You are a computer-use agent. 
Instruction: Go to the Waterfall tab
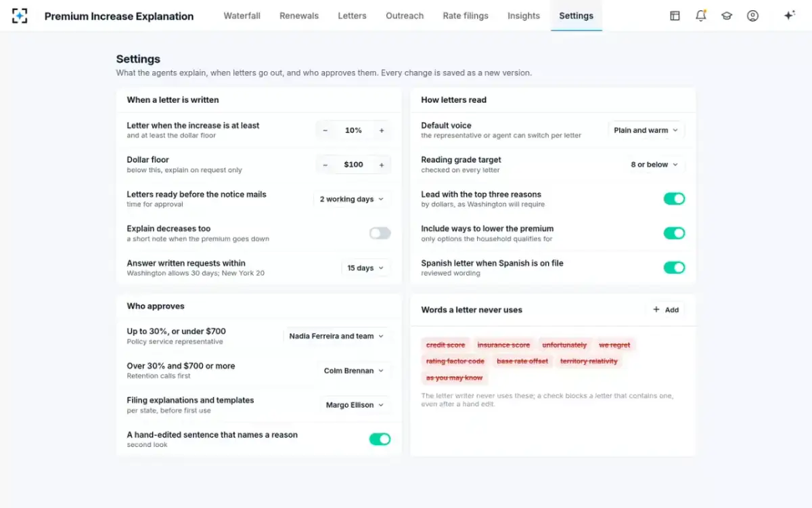(x=242, y=16)
